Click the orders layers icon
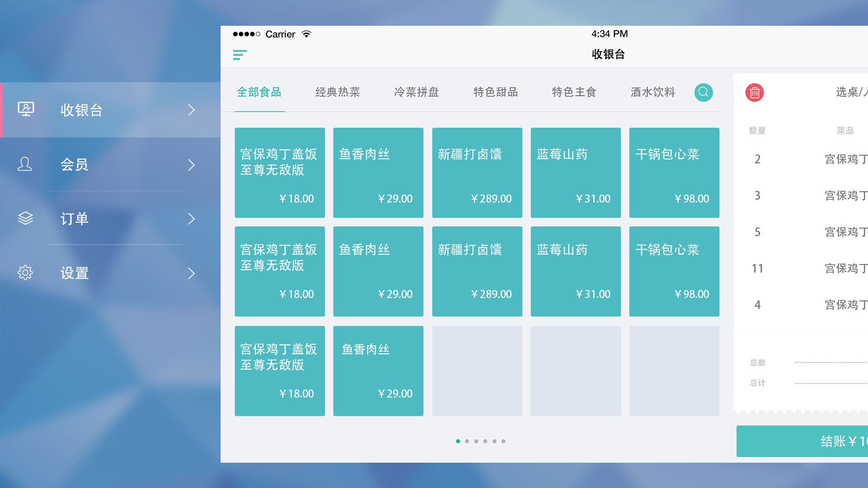This screenshot has width=868, height=488. [25, 219]
